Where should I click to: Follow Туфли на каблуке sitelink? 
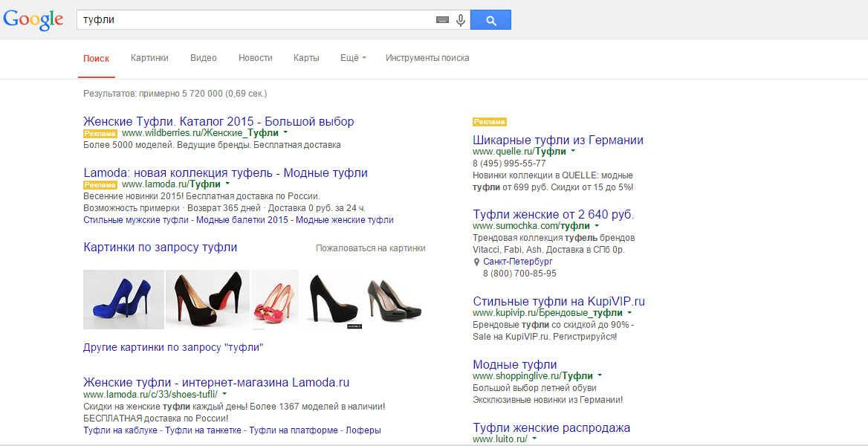pyautogui.click(x=120, y=430)
